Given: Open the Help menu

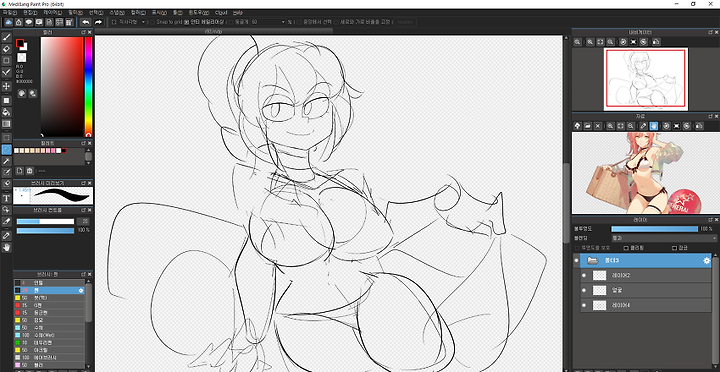Looking at the screenshot, I should coord(238,12).
